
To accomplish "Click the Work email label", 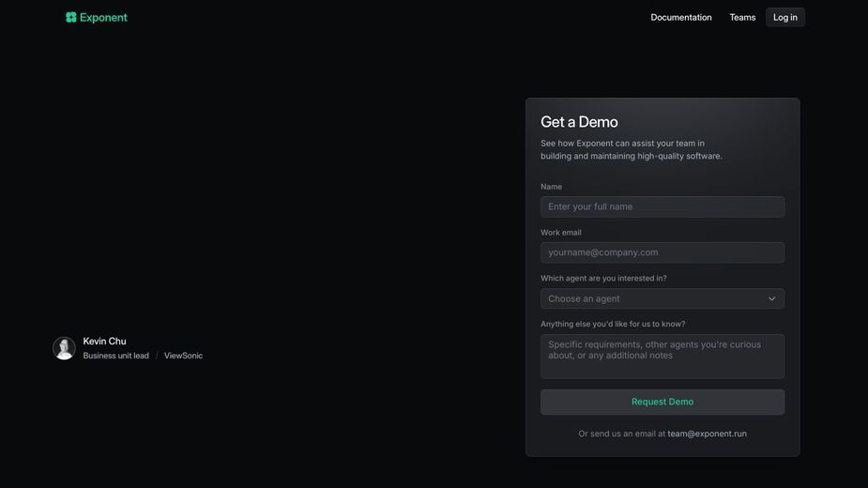I will (561, 233).
